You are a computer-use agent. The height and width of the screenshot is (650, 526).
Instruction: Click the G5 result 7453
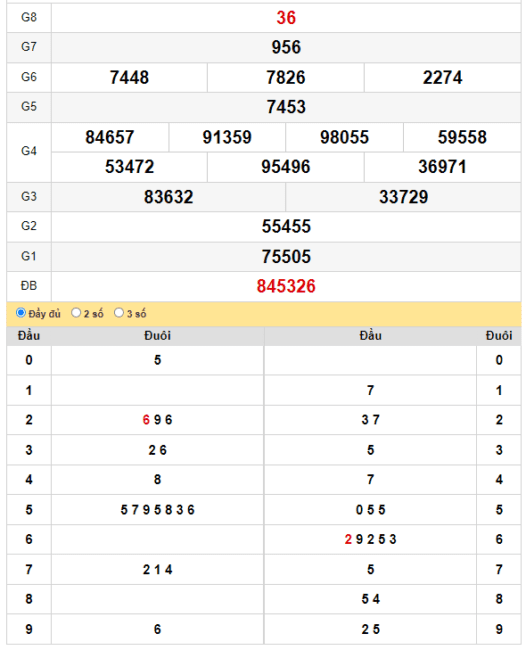click(286, 107)
